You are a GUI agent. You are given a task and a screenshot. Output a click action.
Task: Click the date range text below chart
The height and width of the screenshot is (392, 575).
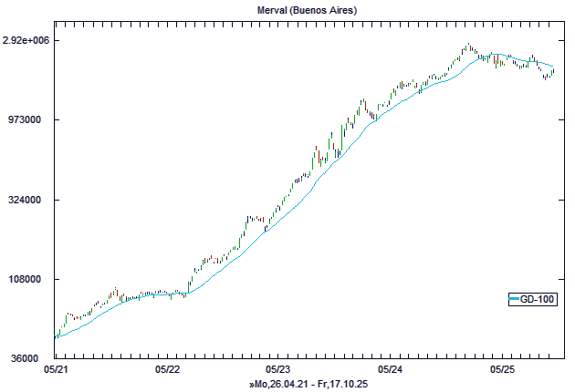point(311,385)
